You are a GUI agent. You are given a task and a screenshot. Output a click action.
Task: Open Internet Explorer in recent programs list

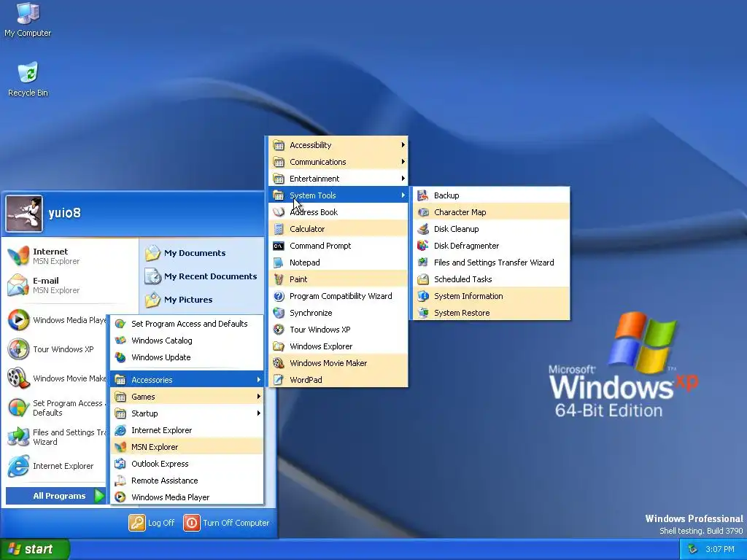pos(55,466)
